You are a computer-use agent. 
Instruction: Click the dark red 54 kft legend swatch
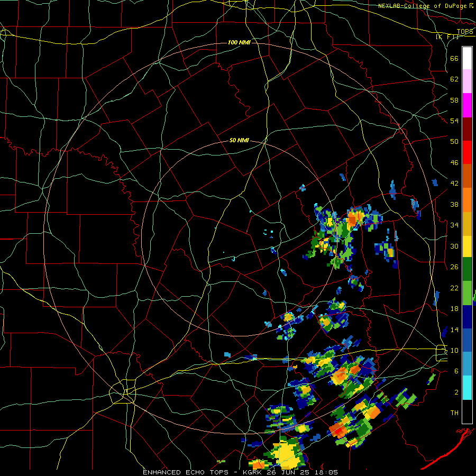(x=467, y=129)
